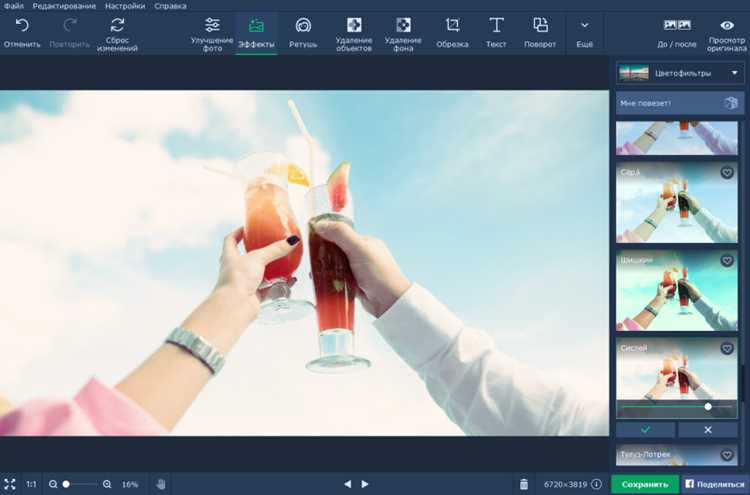This screenshot has height=495, width=750.
Task: Click the Поделиться Facebook button
Action: [x=715, y=484]
